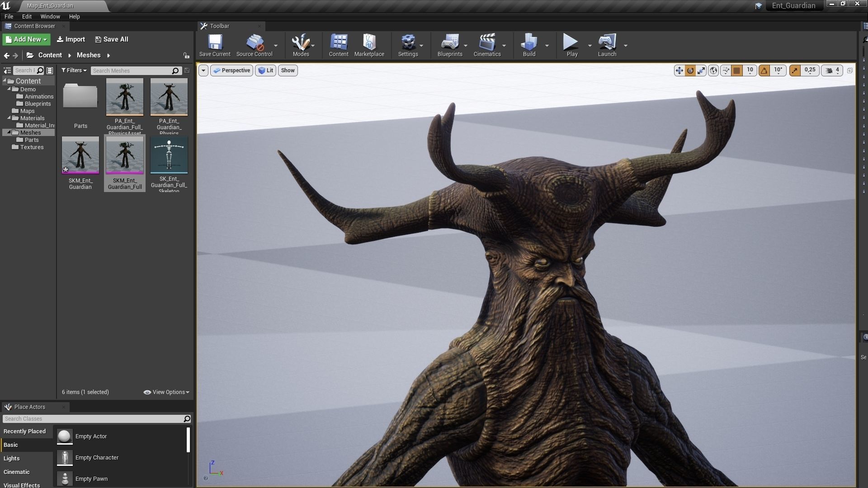Image resolution: width=868 pixels, height=488 pixels.
Task: Expand the Play options arrow
Action: 590,46
